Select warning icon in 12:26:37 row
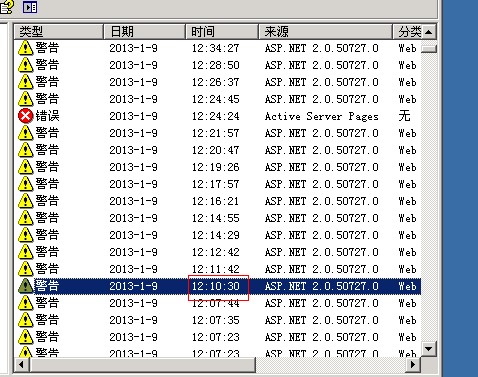 pos(25,82)
